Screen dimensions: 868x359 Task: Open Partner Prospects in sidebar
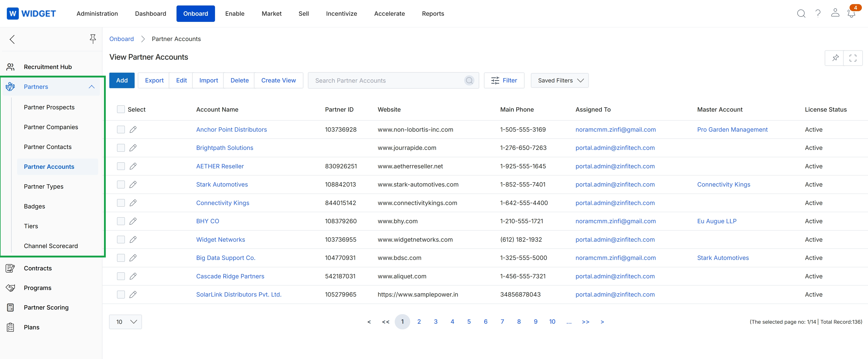pyautogui.click(x=49, y=107)
